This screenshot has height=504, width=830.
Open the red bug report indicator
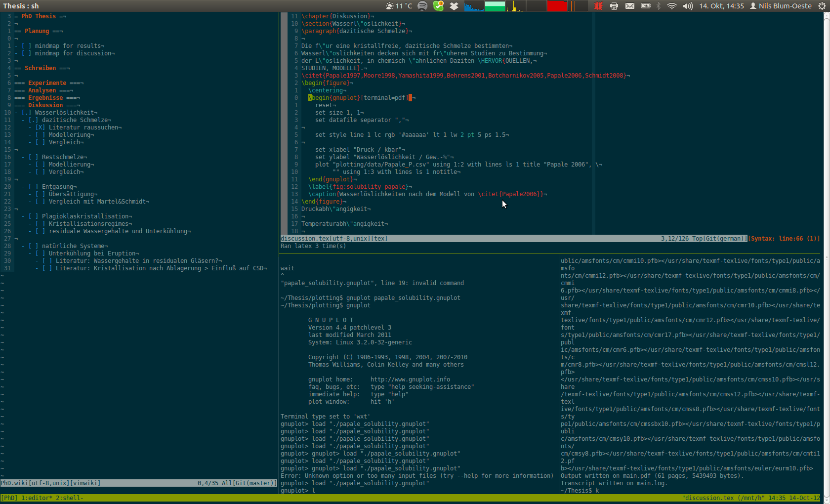click(598, 6)
